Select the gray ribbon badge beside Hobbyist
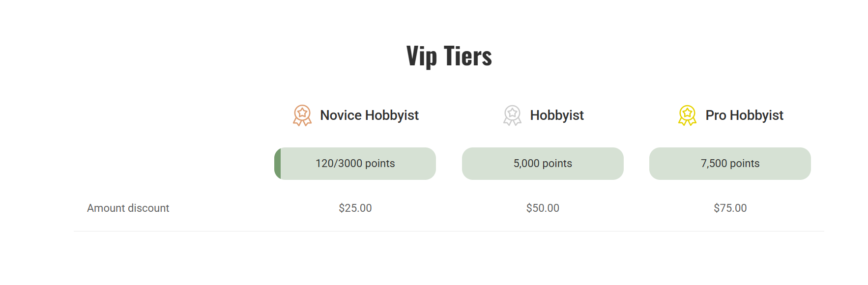The height and width of the screenshot is (285, 868). 513,115
